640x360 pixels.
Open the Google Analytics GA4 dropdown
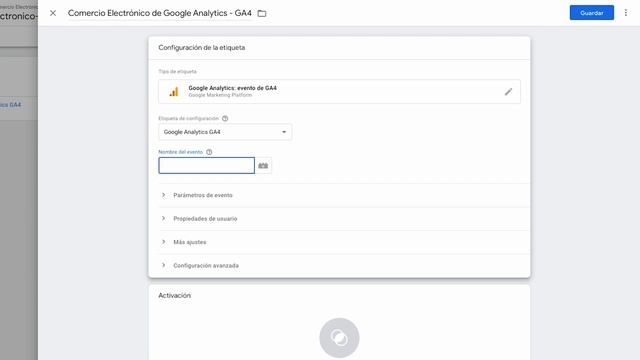[225, 132]
